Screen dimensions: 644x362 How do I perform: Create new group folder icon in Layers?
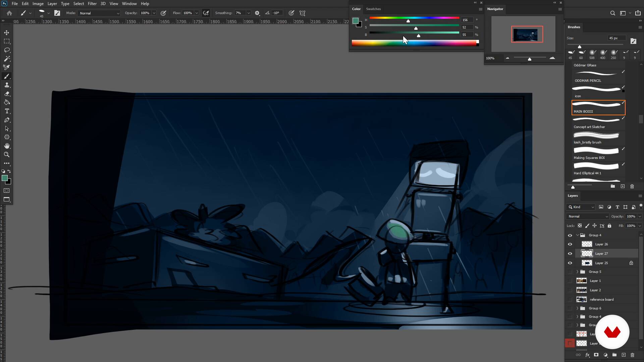[614, 355]
